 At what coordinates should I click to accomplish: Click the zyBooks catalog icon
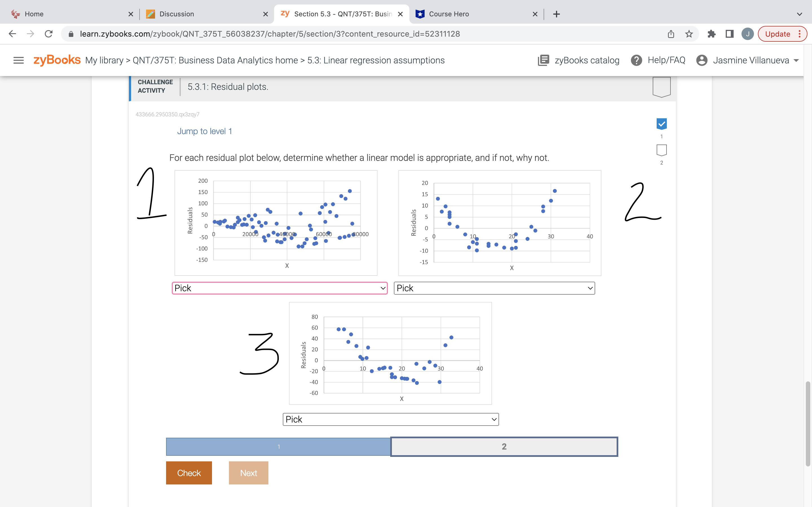543,60
